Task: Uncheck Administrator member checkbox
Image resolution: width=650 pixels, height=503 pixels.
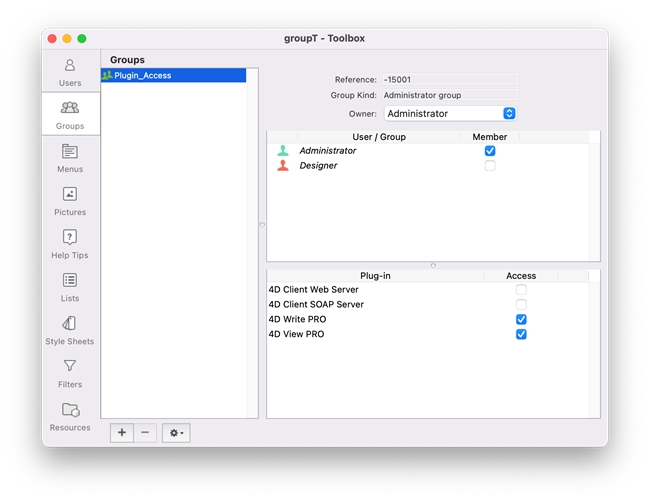Action: tap(490, 151)
